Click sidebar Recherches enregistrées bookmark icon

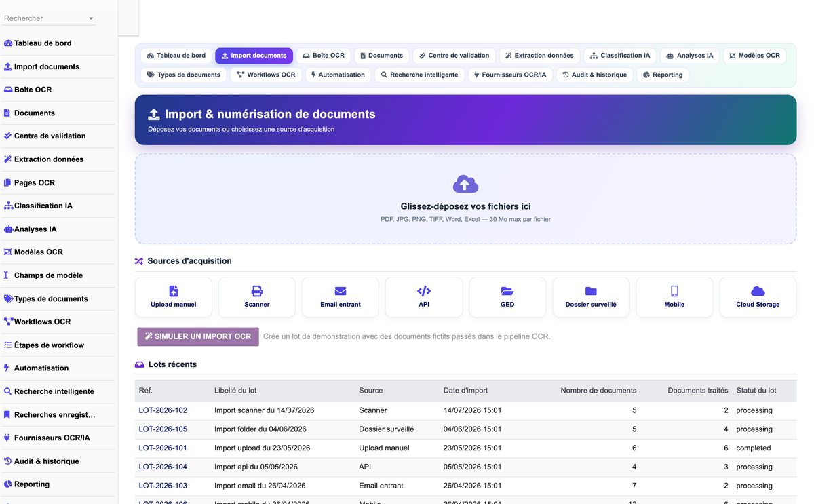7,414
